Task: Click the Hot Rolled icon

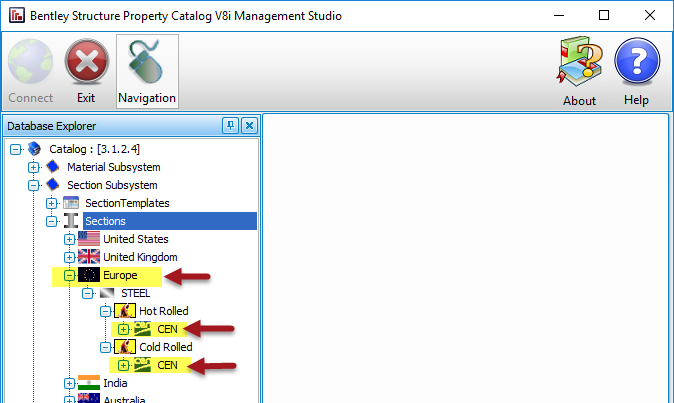Action: pos(125,311)
